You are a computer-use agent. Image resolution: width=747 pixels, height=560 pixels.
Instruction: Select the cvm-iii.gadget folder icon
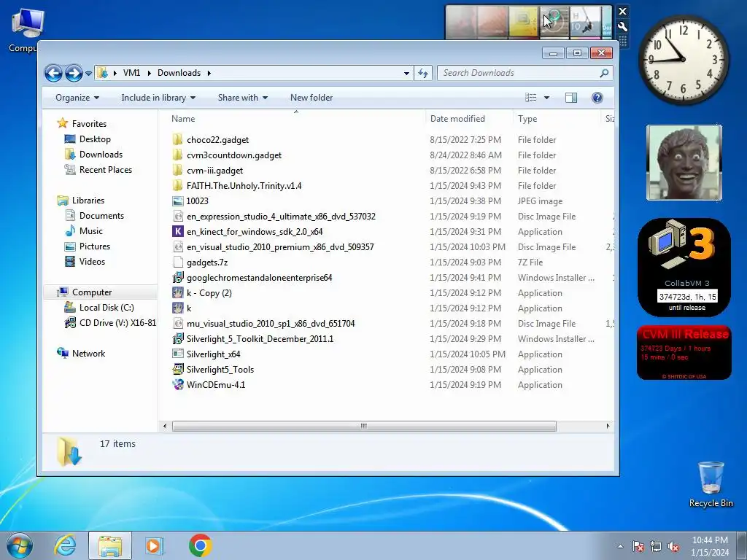point(178,170)
